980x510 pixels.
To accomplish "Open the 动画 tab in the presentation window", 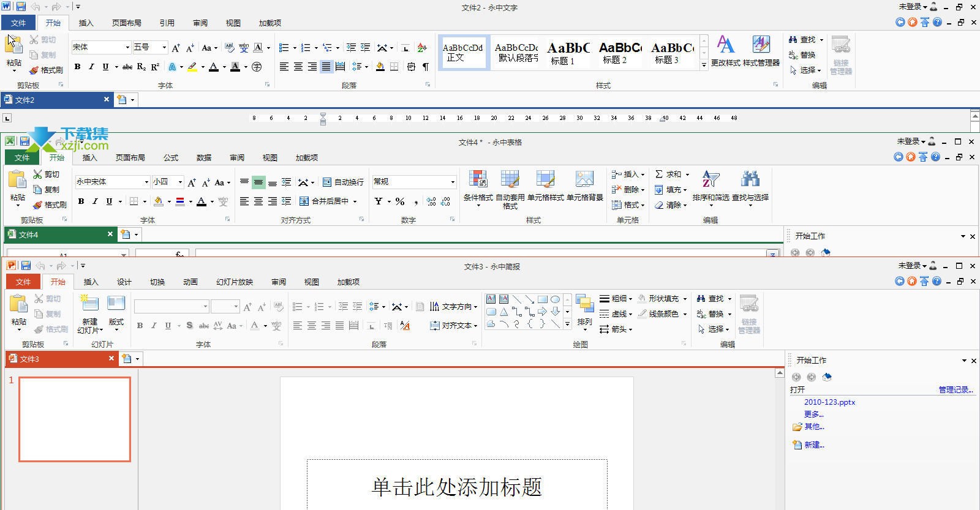I will [190, 282].
